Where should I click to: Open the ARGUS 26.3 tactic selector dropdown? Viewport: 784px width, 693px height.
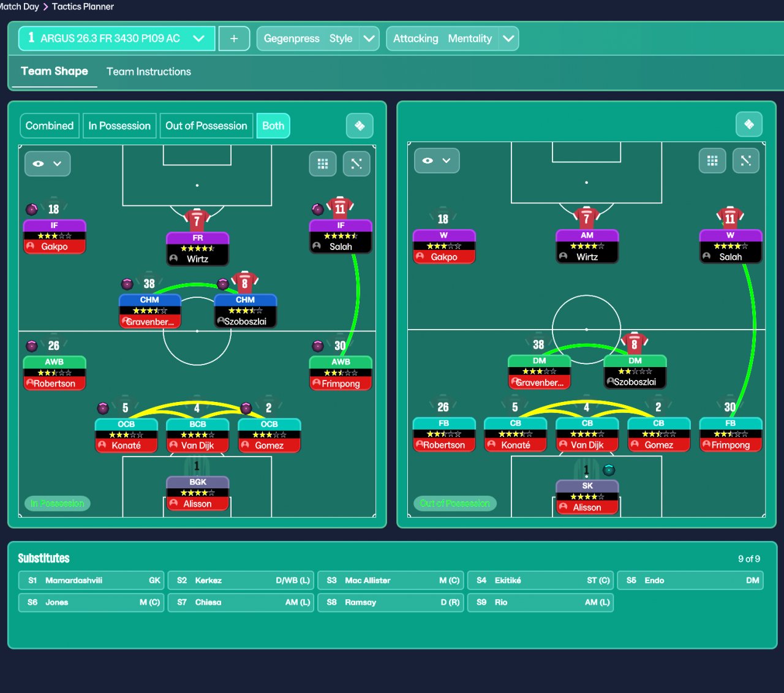pyautogui.click(x=117, y=38)
